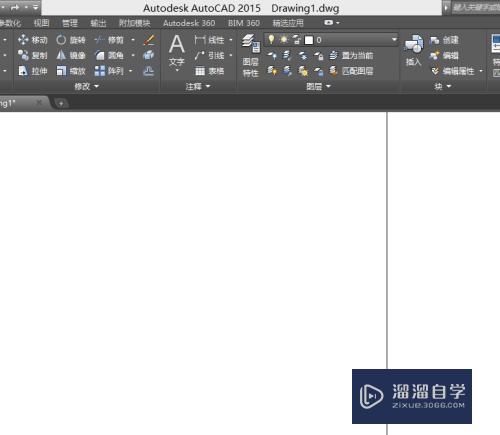500x435 pixels.
Task: Select the Rotate (旋转) tool
Action: pos(71,40)
